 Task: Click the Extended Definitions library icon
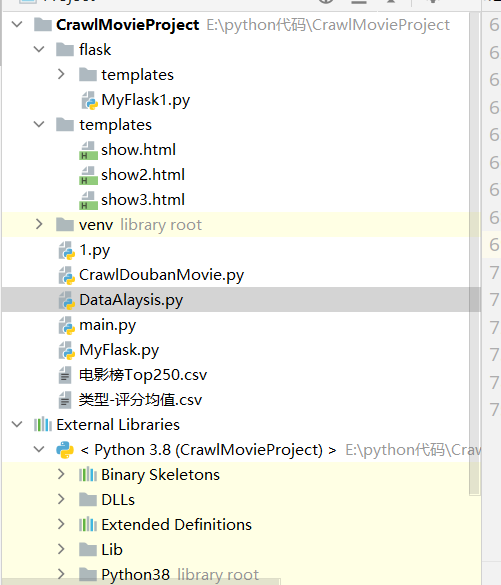point(88,525)
